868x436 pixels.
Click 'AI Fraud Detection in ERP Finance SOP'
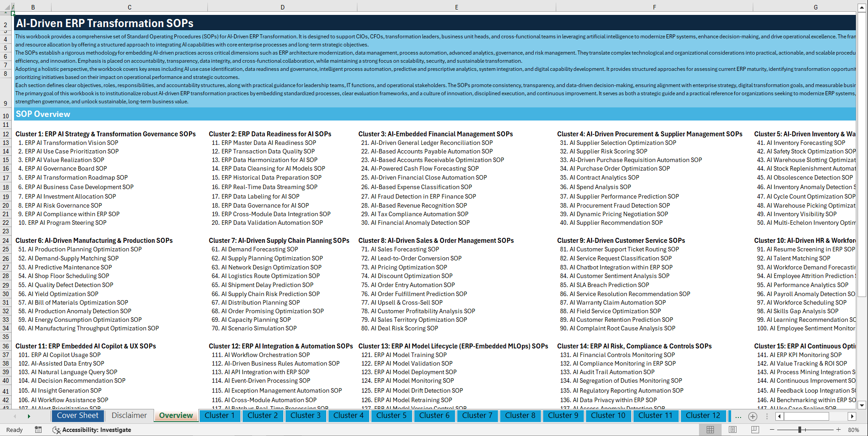click(x=418, y=196)
